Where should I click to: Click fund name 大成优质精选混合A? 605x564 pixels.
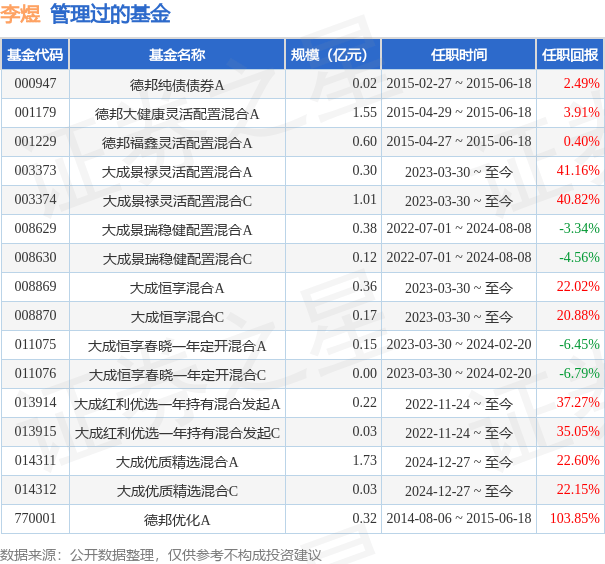[x=177, y=462]
